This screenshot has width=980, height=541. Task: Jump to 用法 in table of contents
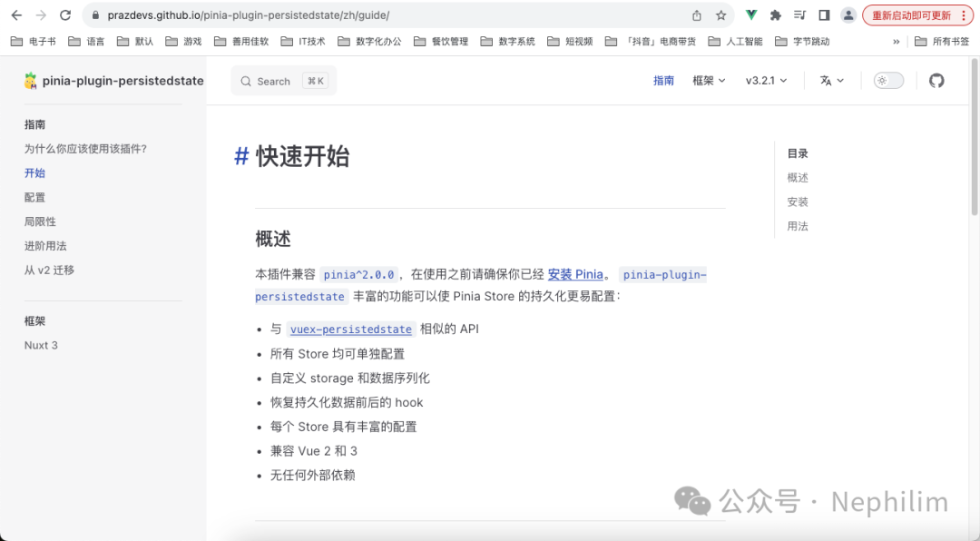click(798, 226)
